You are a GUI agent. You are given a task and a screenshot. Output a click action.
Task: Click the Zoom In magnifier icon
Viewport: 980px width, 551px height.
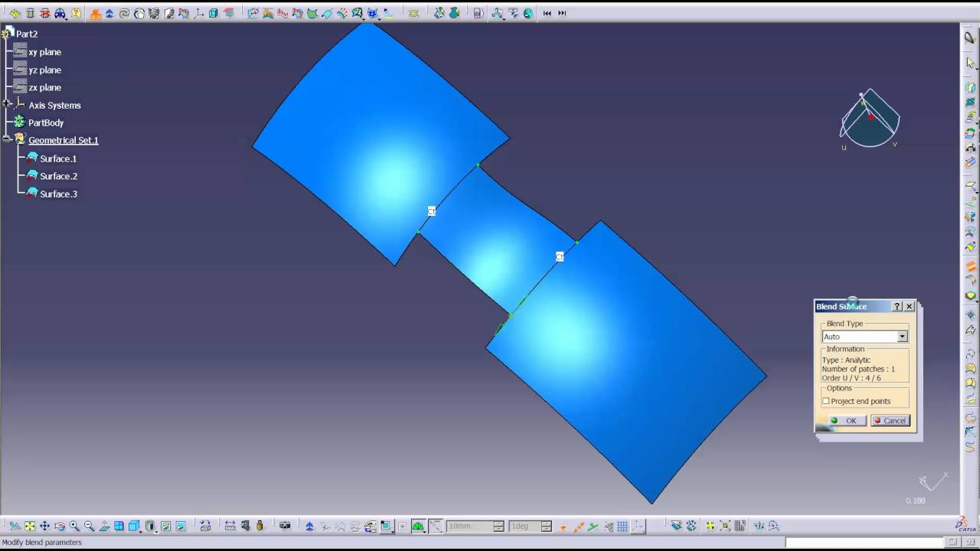(x=74, y=526)
